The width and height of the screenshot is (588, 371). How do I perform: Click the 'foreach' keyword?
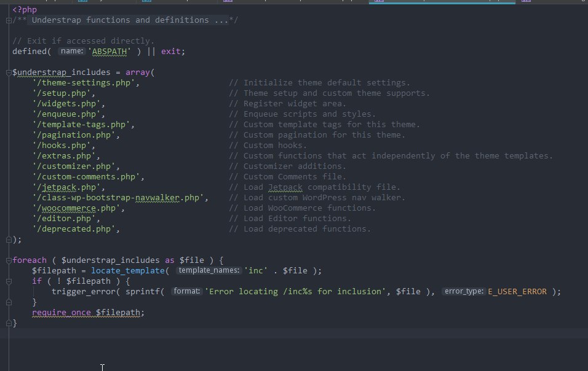(x=30, y=260)
